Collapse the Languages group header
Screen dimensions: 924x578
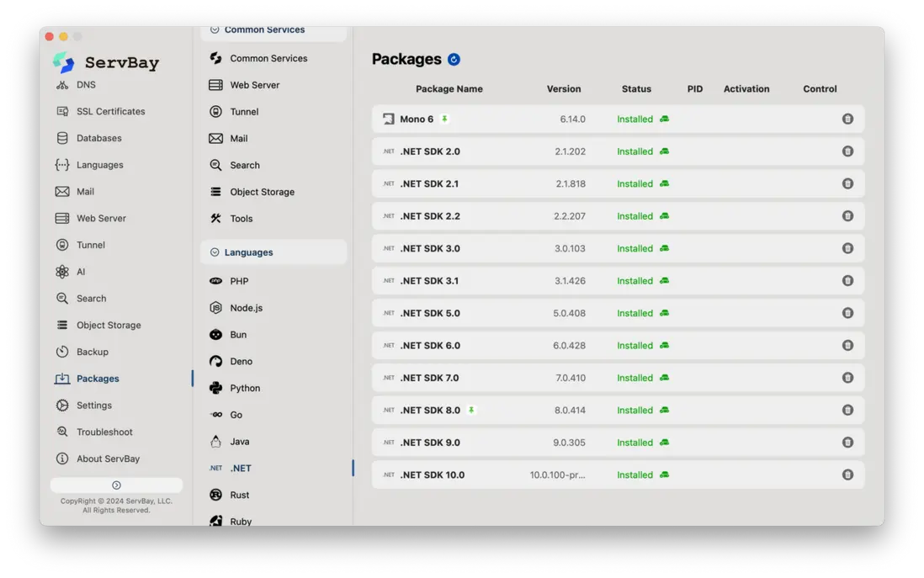[273, 252]
